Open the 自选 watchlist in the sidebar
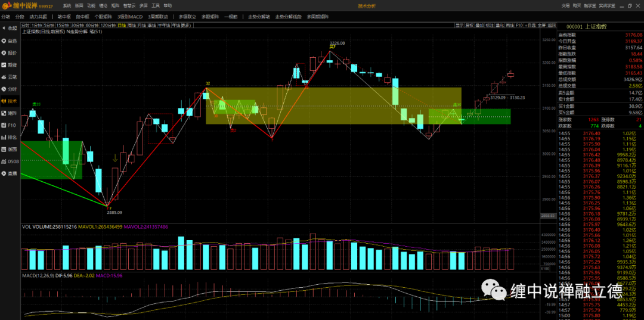Image resolution: width=644 pixels, height=320 pixels. pos(10,41)
